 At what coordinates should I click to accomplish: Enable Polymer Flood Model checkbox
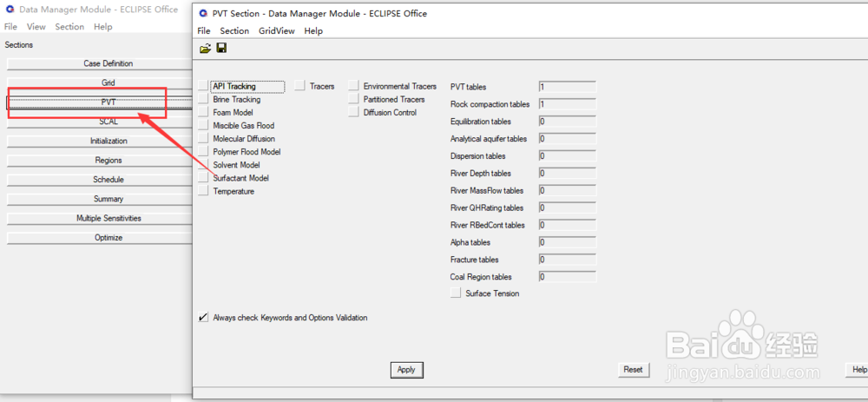click(x=203, y=152)
